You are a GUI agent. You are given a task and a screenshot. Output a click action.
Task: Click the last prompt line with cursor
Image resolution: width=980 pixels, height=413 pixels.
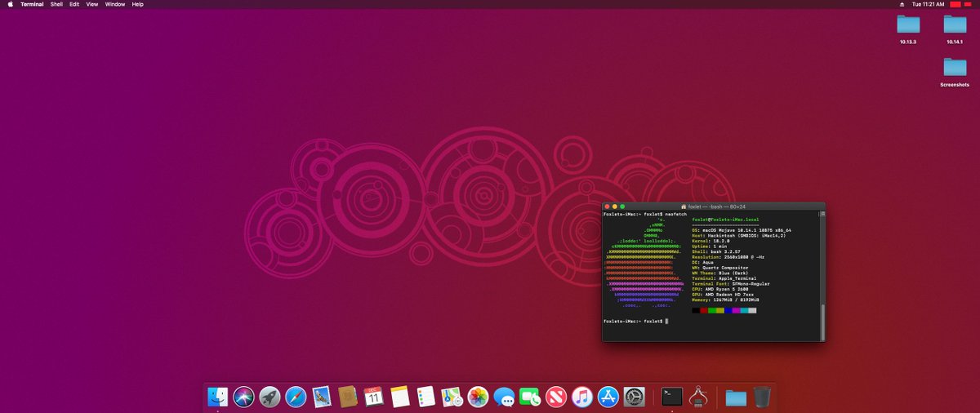[x=636, y=321]
